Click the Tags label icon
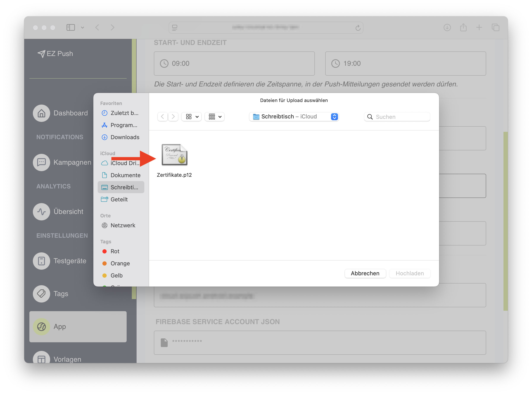532x395 pixels. pos(41,294)
